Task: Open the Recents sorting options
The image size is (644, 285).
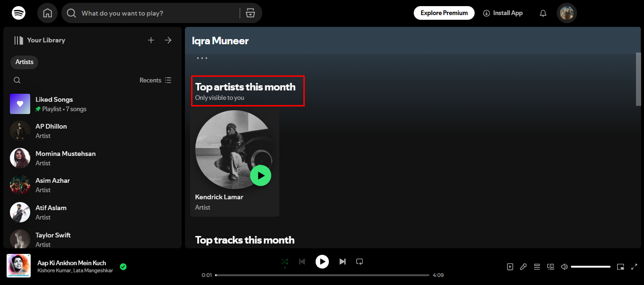Action: pyautogui.click(x=155, y=80)
